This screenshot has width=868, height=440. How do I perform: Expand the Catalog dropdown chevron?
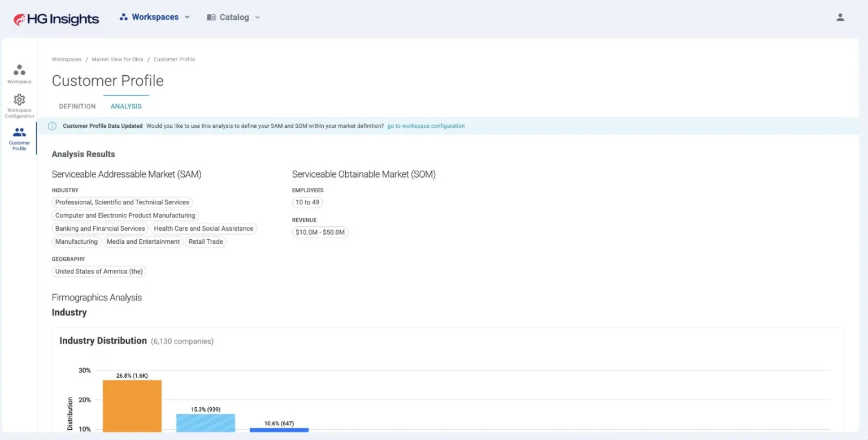point(258,18)
